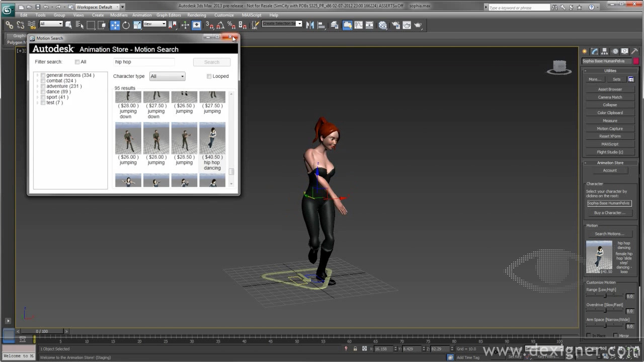Open the Character type dropdown
The height and width of the screenshot is (362, 644).
168,76
